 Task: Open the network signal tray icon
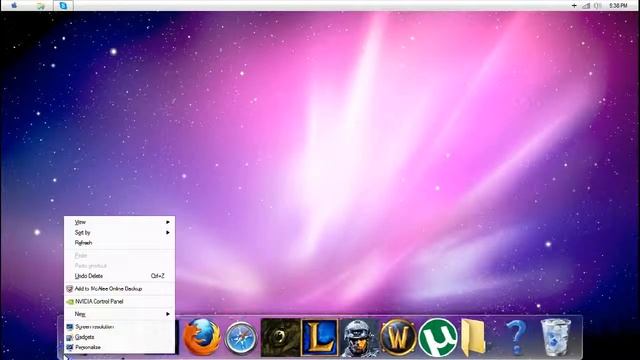point(586,6)
